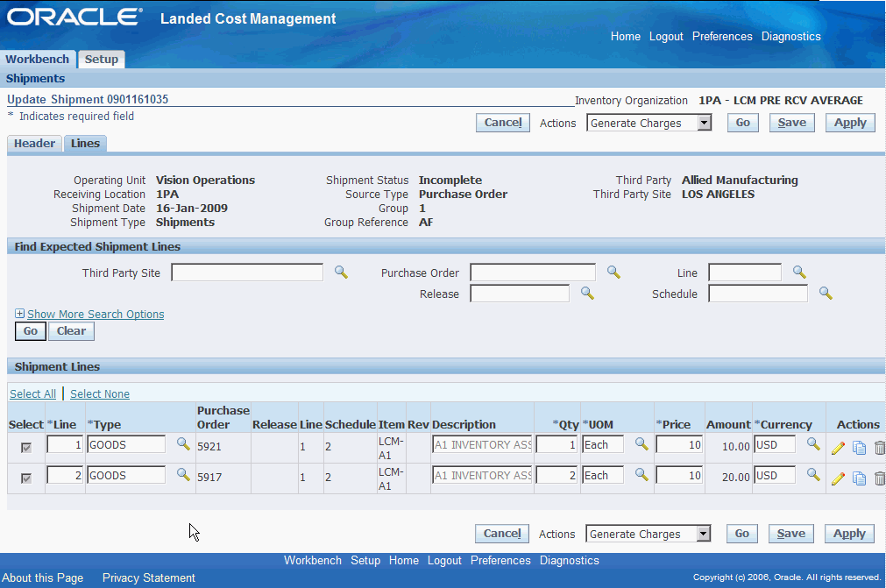The image size is (886, 588).
Task: Click bottom Apply button
Action: [848, 534]
